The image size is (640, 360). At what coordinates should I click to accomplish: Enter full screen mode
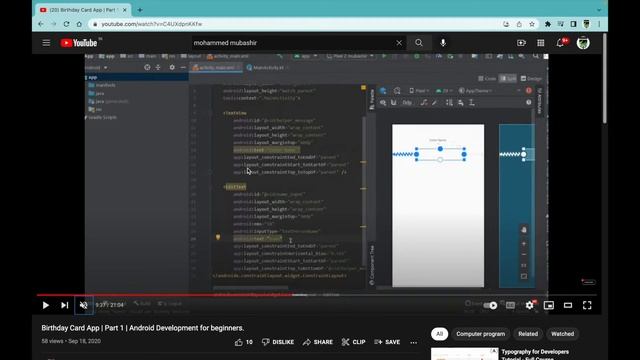coord(587,305)
